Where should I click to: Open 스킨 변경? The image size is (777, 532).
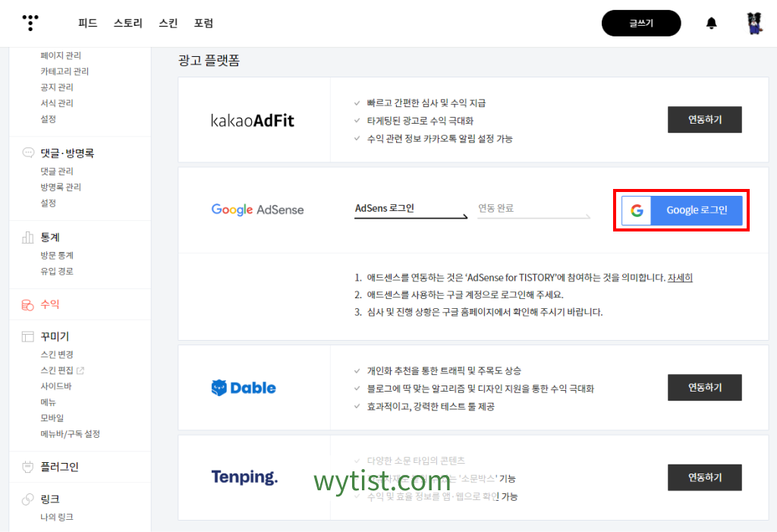pyautogui.click(x=56, y=354)
